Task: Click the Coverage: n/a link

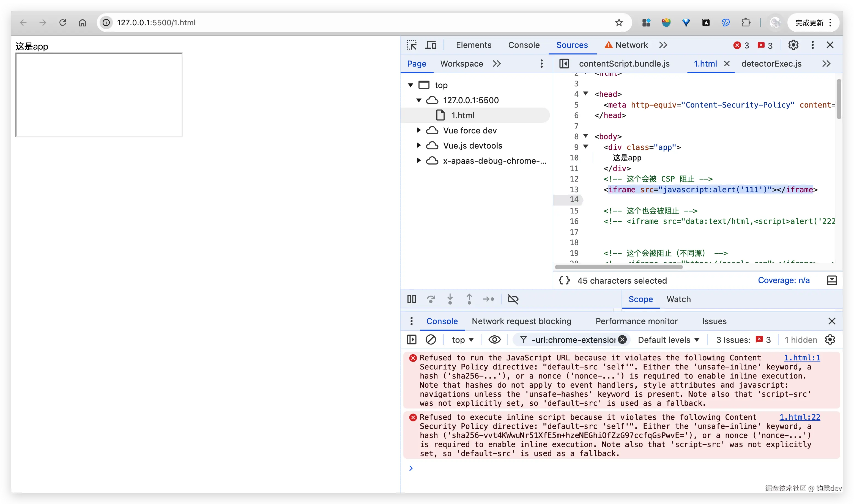Action: click(x=783, y=281)
